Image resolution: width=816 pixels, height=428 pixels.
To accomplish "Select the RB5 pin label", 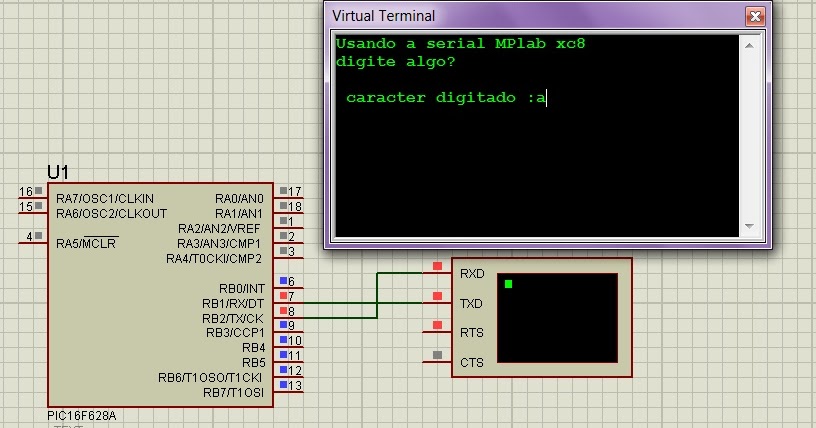I will tap(253, 363).
